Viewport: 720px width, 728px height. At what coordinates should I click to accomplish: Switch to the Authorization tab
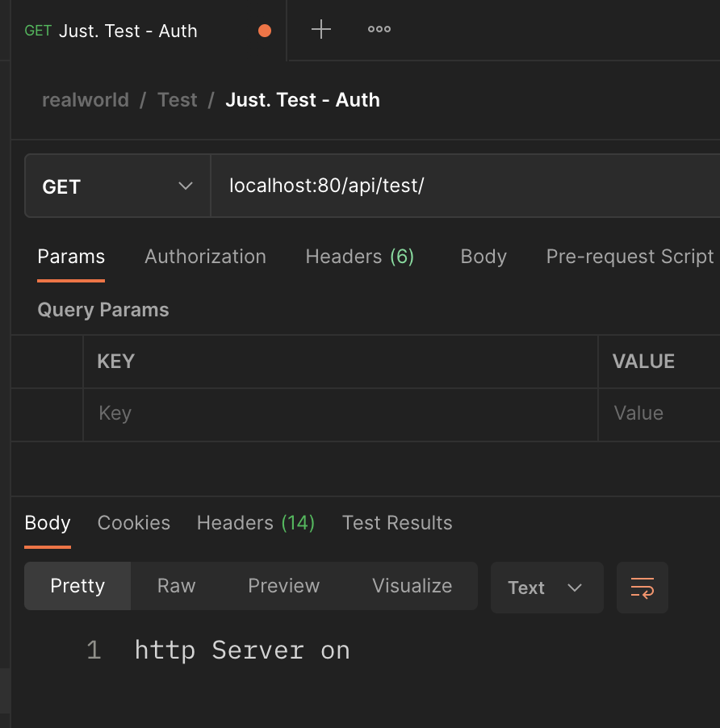(205, 257)
